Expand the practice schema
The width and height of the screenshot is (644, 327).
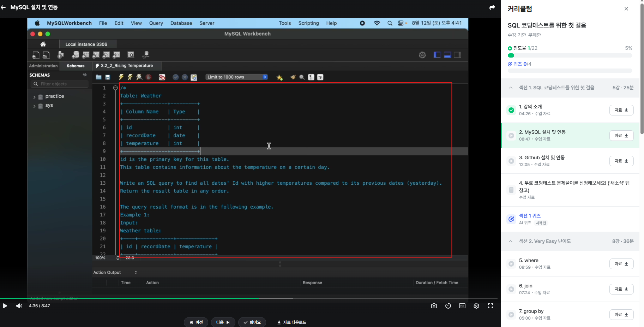pyautogui.click(x=34, y=97)
